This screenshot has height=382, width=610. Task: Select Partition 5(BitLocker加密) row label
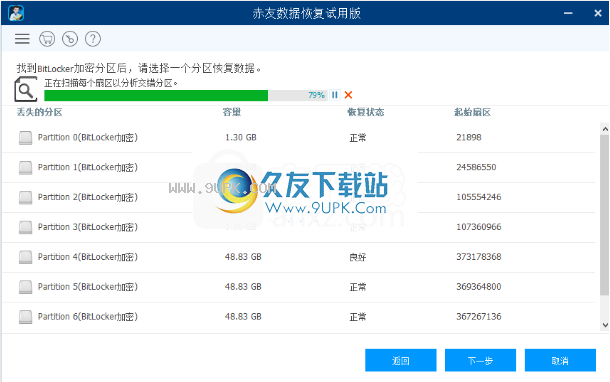pyautogui.click(x=88, y=287)
